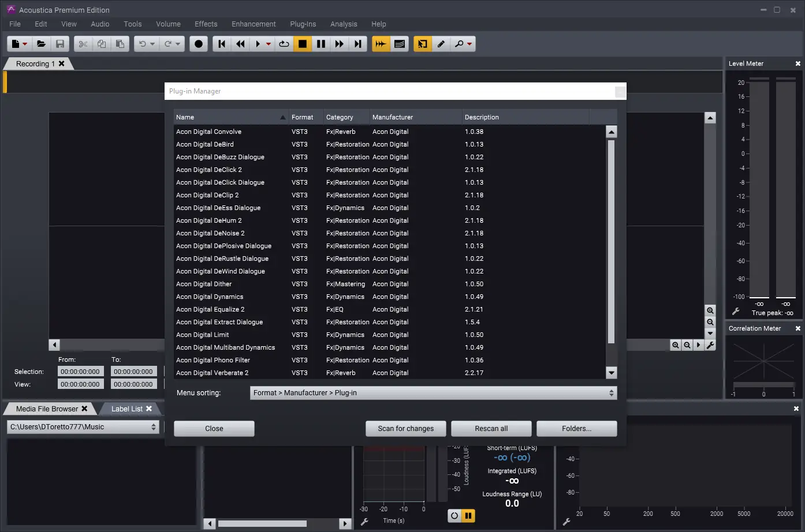Toggle the spectral view icon

(x=400, y=44)
